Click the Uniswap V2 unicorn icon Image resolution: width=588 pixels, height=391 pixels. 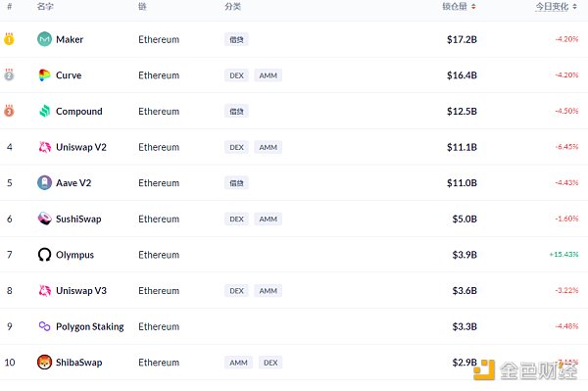[x=45, y=147]
